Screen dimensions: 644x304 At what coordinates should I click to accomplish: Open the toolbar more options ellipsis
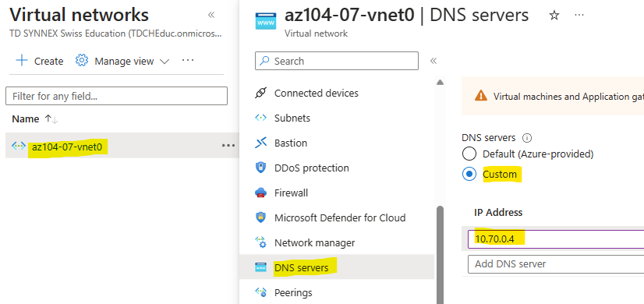pyautogui.click(x=188, y=60)
